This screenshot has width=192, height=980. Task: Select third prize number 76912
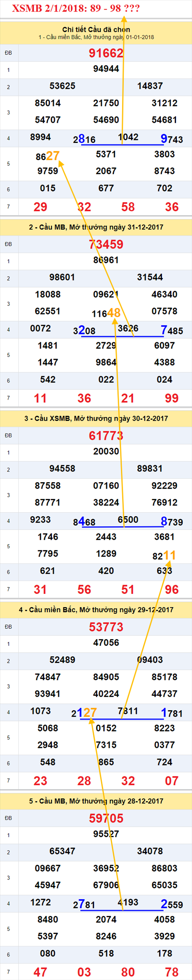point(164,503)
